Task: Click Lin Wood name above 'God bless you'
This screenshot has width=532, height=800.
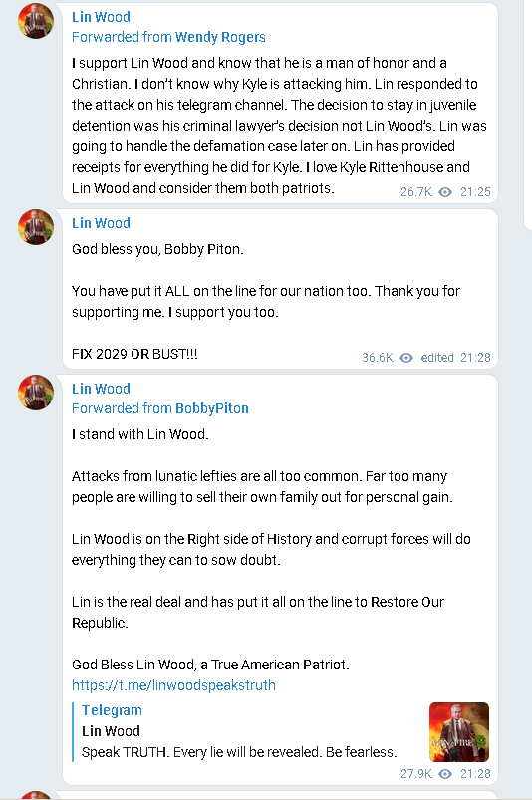Action: (101, 223)
